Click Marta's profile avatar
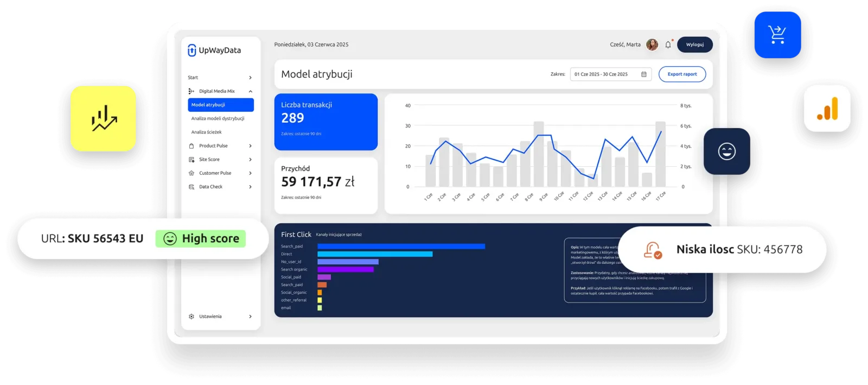The image size is (868, 385). pos(652,45)
